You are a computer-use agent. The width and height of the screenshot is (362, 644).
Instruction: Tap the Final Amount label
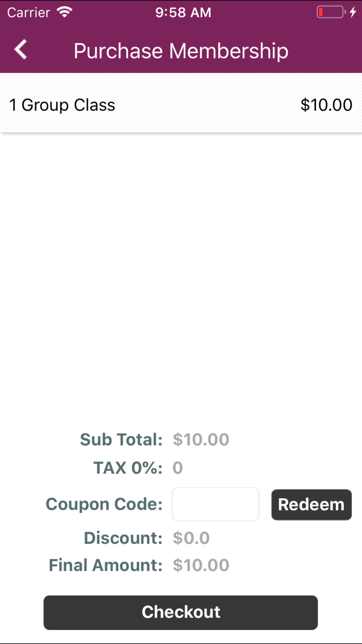[x=106, y=565]
